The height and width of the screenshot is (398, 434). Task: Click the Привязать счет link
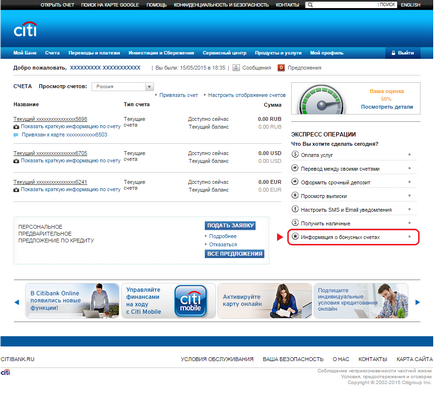tap(178, 95)
